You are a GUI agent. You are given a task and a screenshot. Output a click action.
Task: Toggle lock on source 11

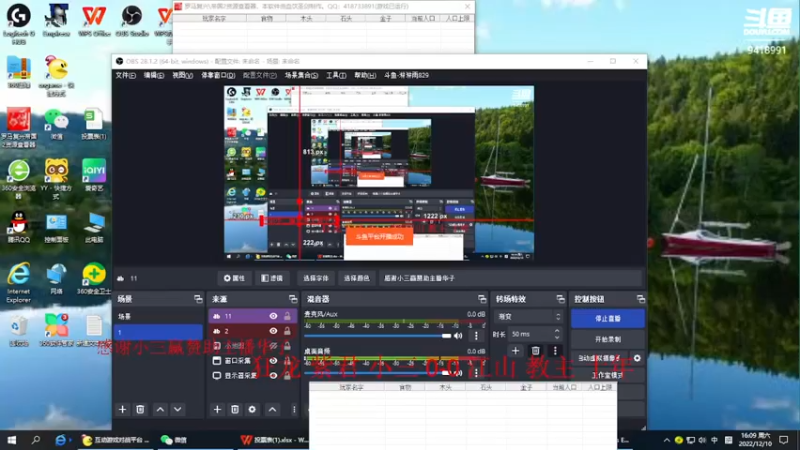point(287,316)
